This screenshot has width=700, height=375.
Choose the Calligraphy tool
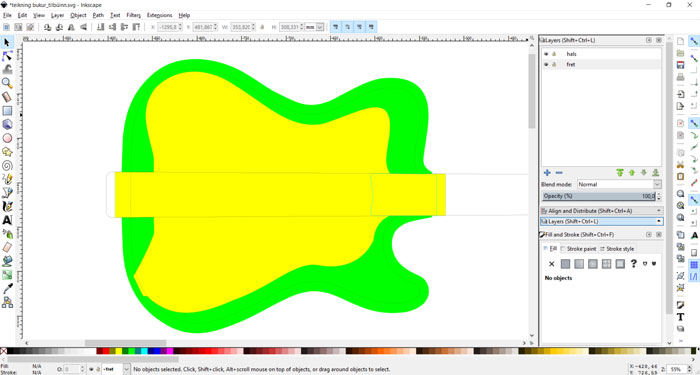point(7,207)
